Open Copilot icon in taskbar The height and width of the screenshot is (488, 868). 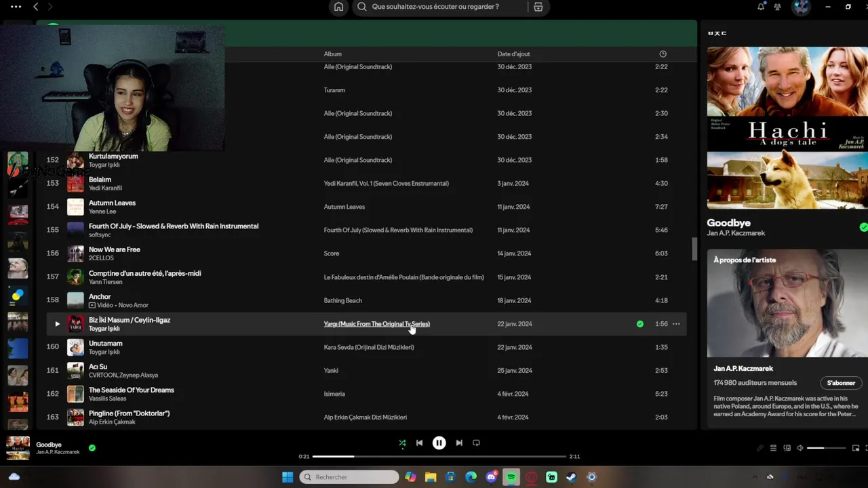(x=410, y=477)
